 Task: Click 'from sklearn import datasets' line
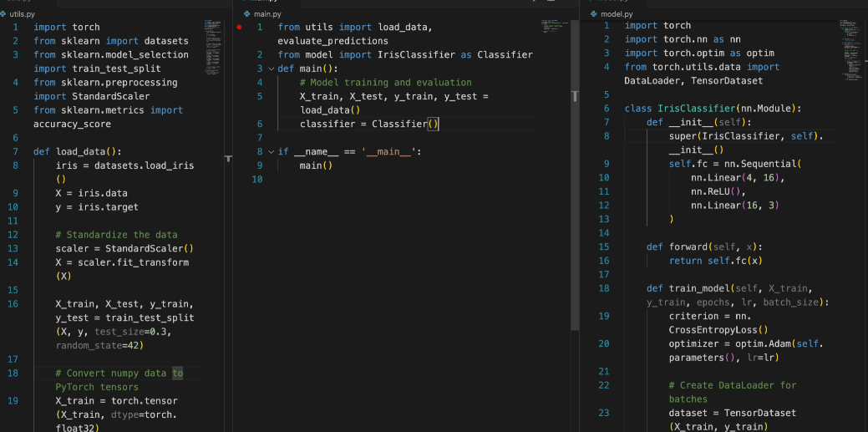point(111,41)
